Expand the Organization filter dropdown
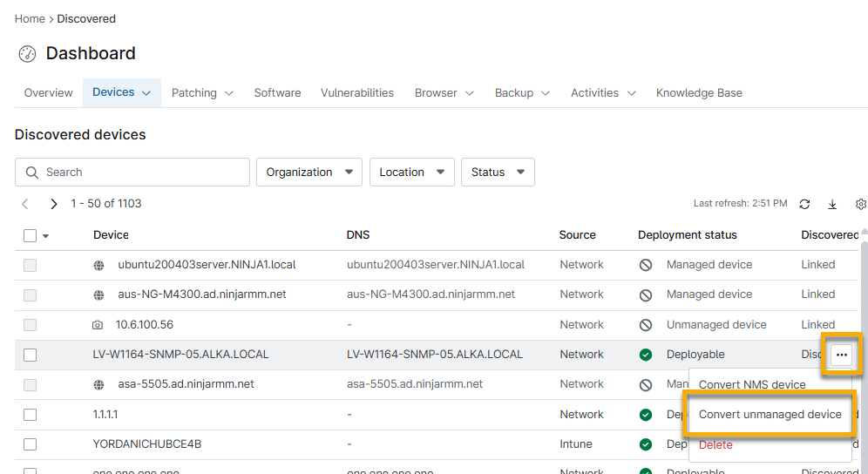The height and width of the screenshot is (474, 868). [309, 173]
